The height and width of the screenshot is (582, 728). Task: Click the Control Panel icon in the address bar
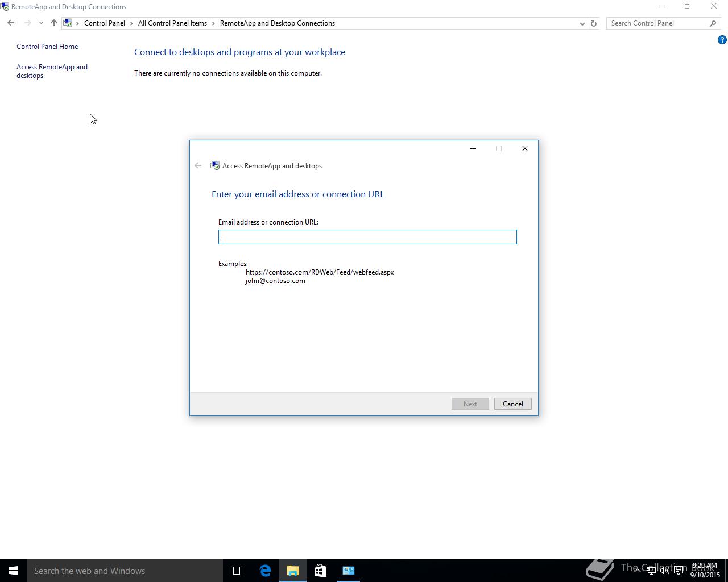(x=68, y=23)
